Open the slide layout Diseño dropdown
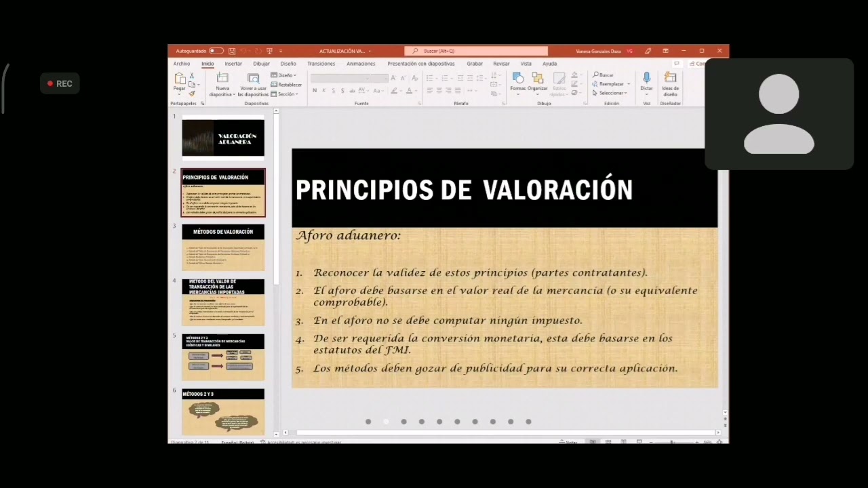The height and width of the screenshot is (488, 868). click(283, 75)
